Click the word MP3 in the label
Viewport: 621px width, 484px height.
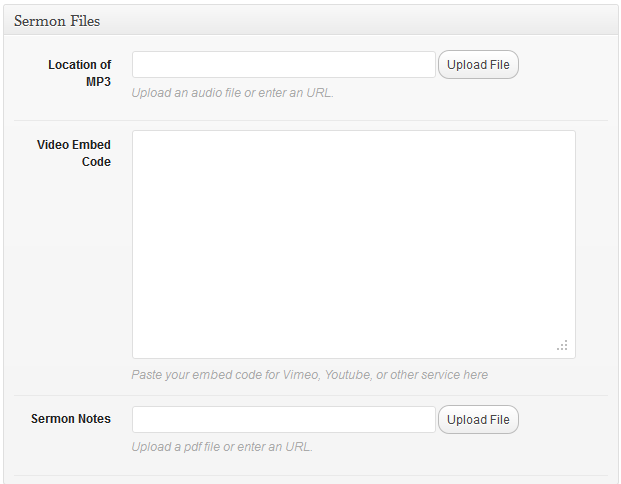[x=99, y=82]
